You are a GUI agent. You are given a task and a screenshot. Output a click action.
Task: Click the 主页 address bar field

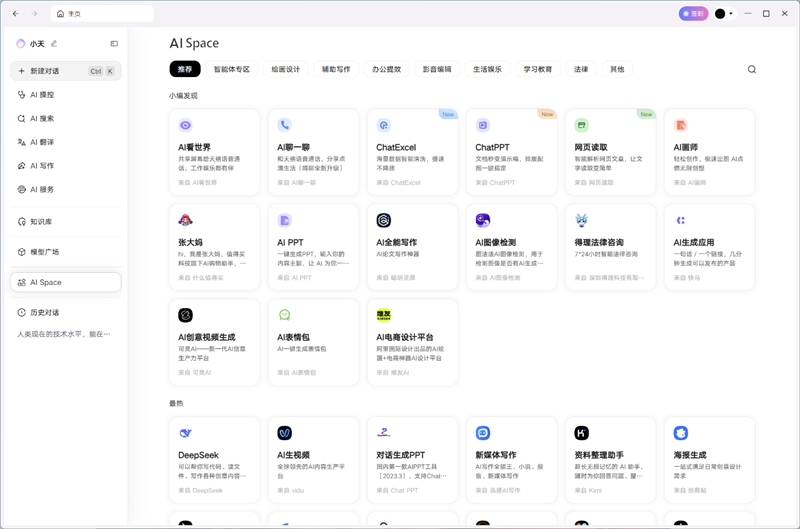[x=103, y=14]
